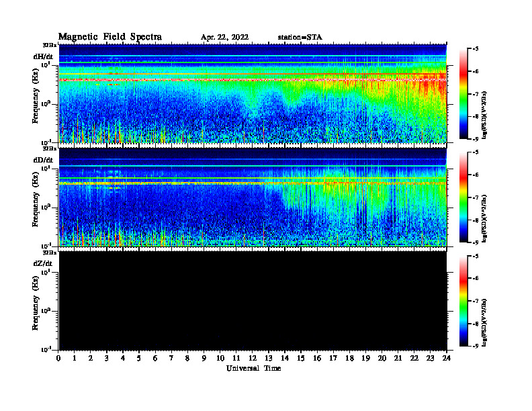Viewport: 532px width, 411px height.
Task: Click the -8 tick on dD/dt color bar
Action: pos(476,220)
